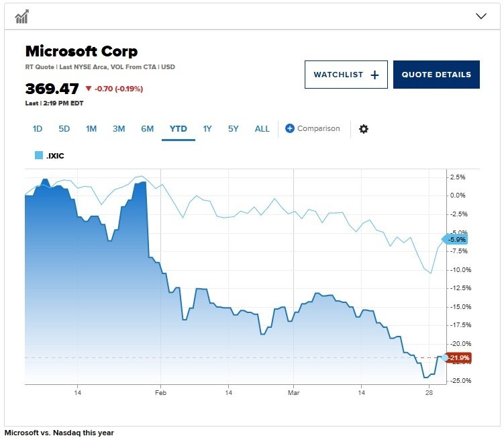
Task: Switch to the 5D time range
Action: [x=64, y=129]
